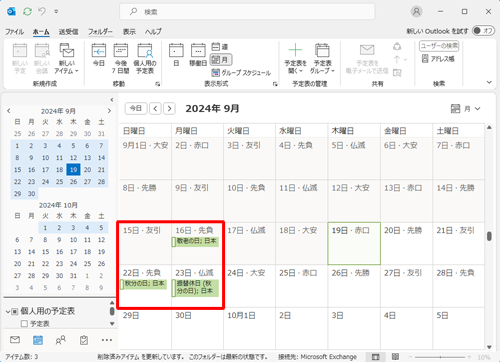Go to next month in mini calendar
500x362 pixels.
(x=109, y=111)
